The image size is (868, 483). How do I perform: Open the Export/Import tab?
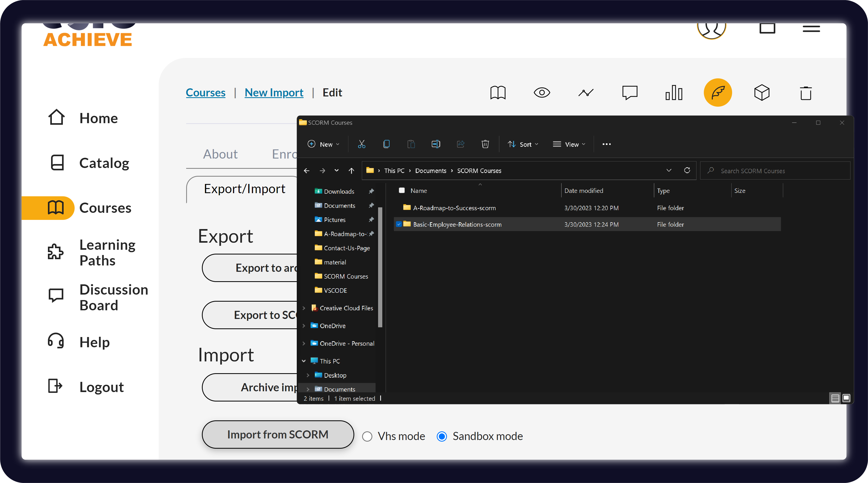point(245,189)
